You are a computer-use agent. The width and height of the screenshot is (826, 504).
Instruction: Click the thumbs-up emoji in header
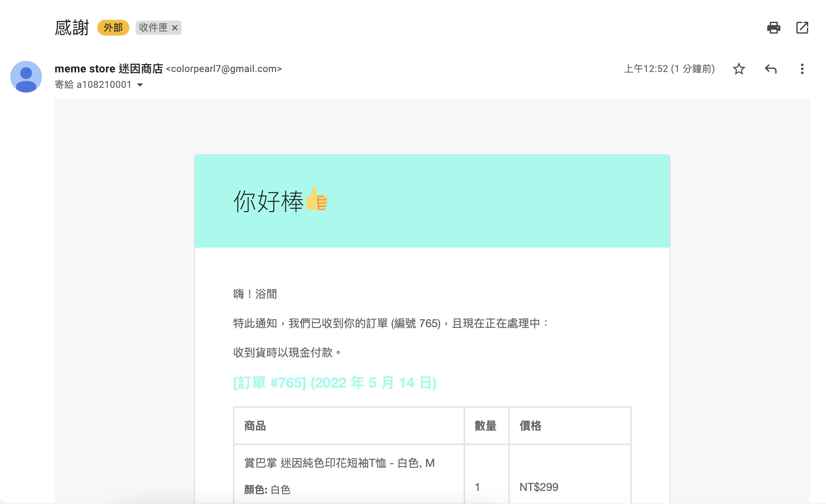click(x=316, y=199)
